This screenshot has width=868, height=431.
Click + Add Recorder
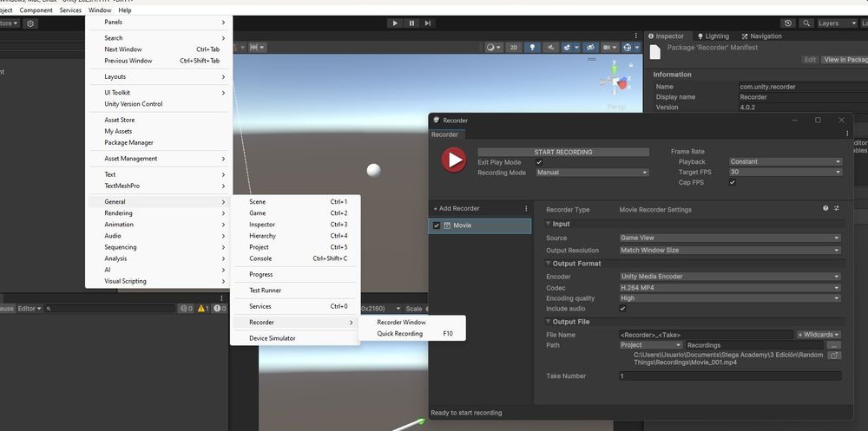[457, 209]
